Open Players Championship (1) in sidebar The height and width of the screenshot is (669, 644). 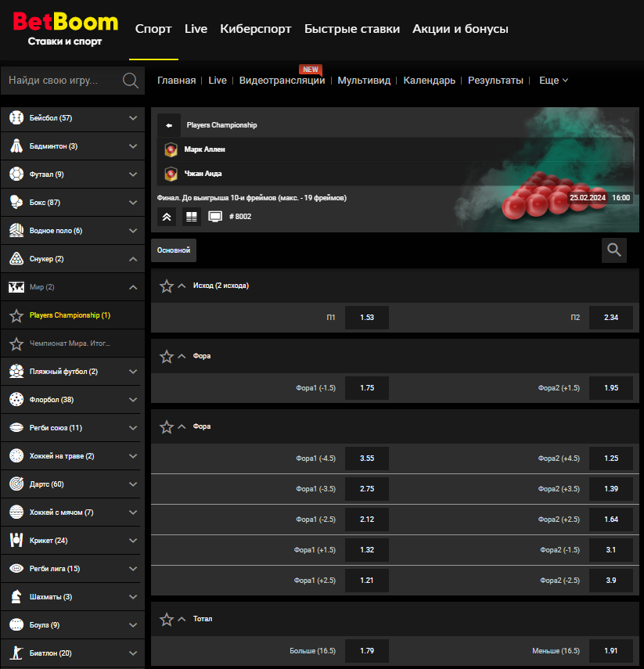pos(70,315)
